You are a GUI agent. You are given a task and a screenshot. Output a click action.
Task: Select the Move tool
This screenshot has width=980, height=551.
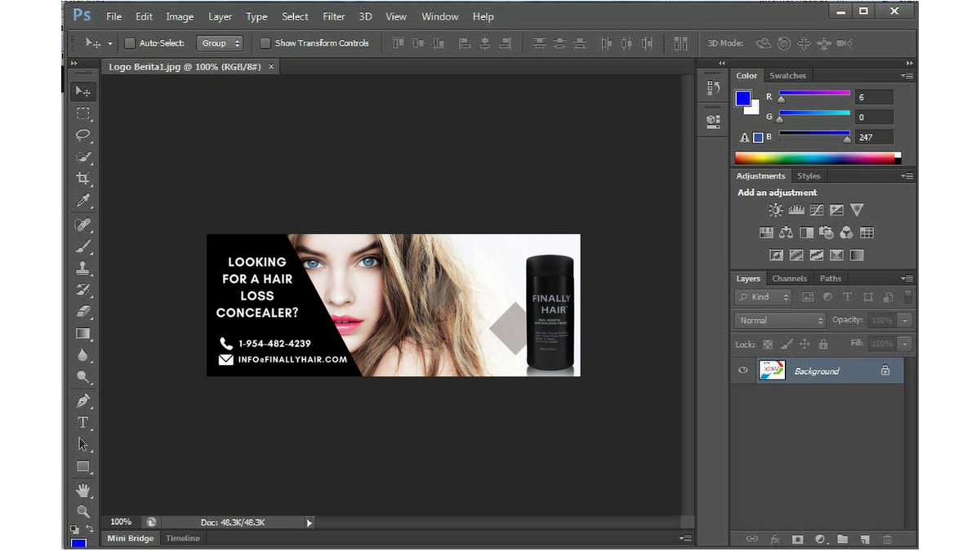click(83, 91)
